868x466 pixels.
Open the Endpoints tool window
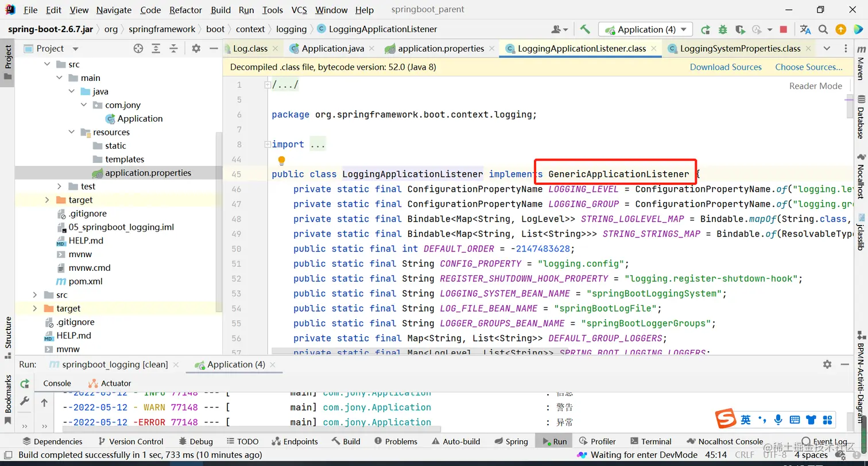(x=294, y=442)
